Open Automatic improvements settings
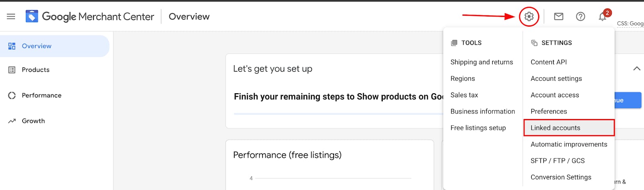The image size is (644, 190). pos(569,144)
